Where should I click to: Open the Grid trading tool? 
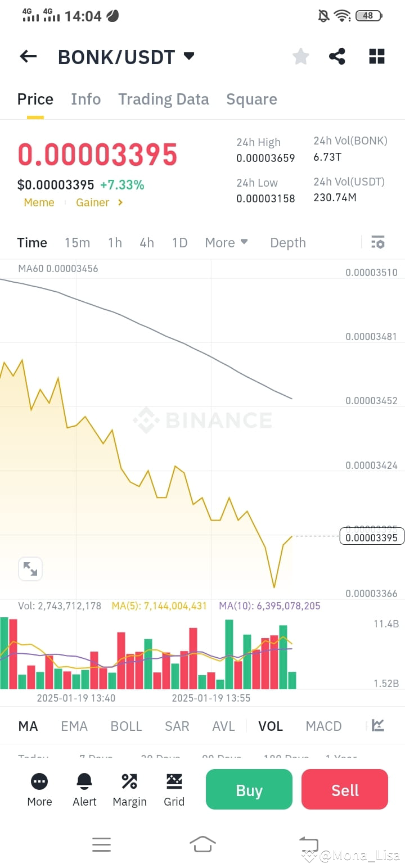click(x=174, y=789)
